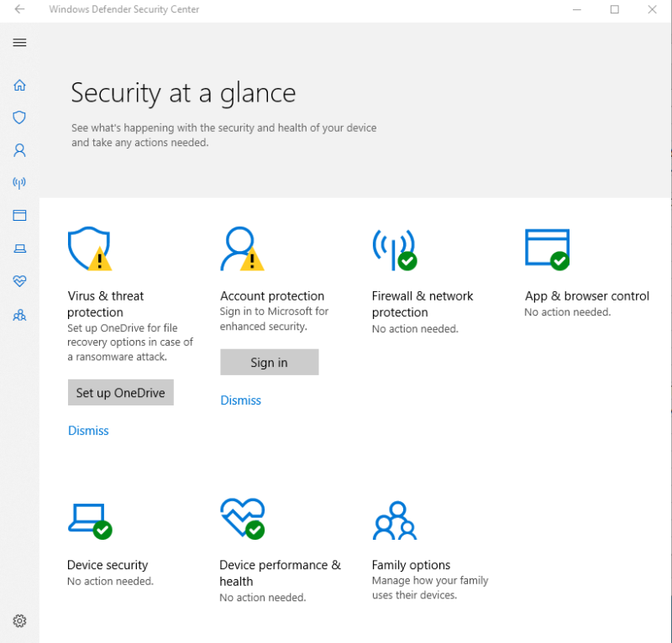Open the hamburger navigation menu
This screenshot has height=643, width=672.
tap(19, 43)
